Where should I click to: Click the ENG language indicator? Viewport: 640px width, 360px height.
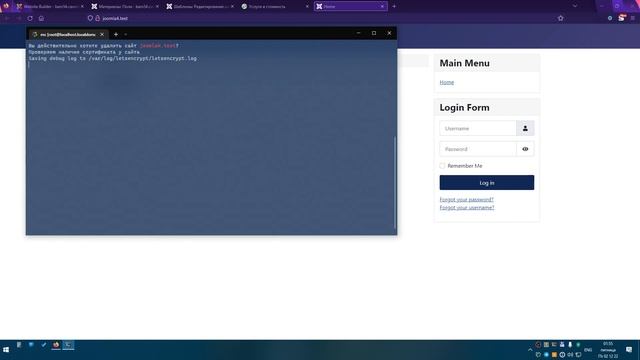(588, 350)
